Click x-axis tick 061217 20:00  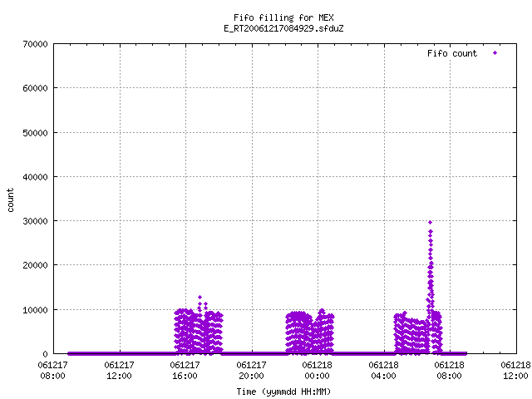pyautogui.click(x=251, y=370)
